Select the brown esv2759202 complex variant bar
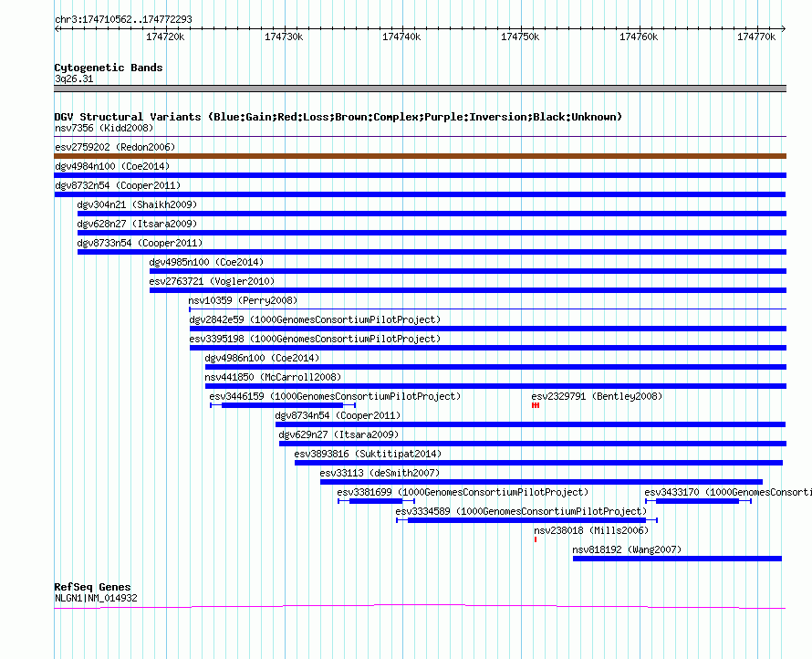 coord(421,156)
